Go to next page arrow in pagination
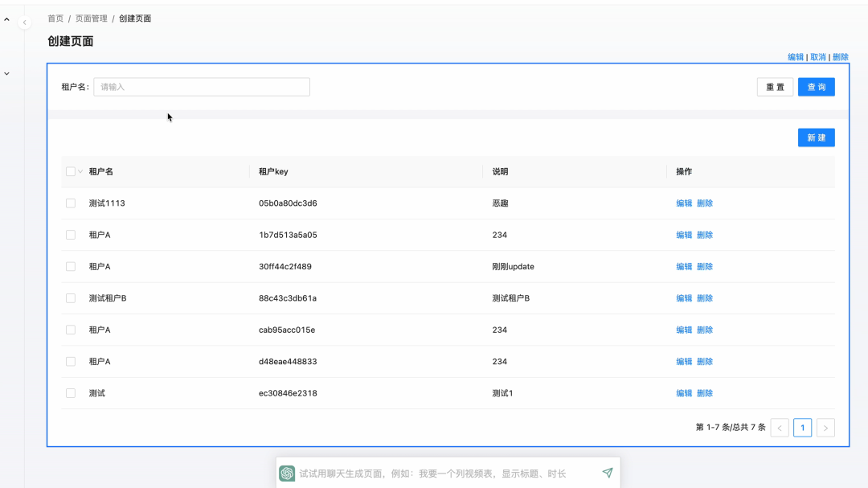Screen dimensions: 868x488 click(825, 428)
